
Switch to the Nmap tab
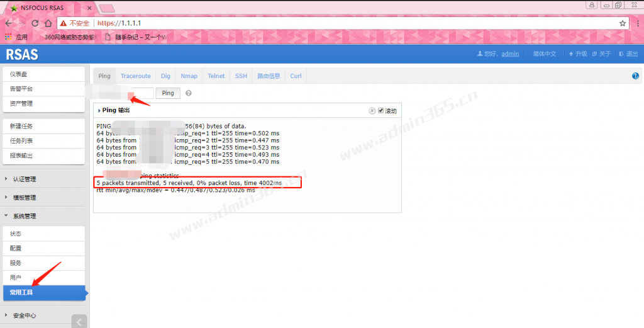click(x=189, y=76)
